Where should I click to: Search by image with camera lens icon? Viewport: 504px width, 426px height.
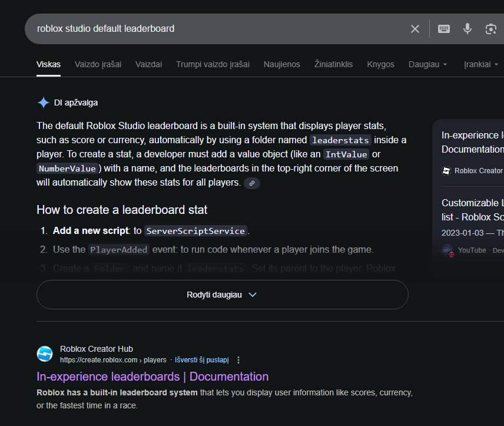[x=491, y=29]
